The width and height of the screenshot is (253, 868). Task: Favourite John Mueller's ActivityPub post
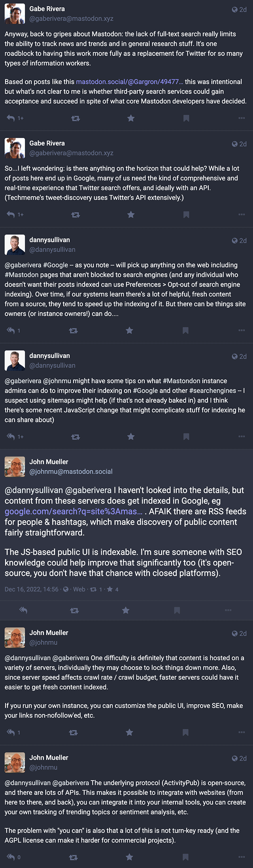129,857
